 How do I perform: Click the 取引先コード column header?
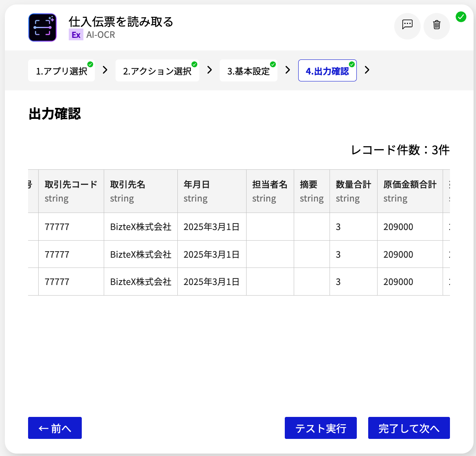(x=71, y=191)
